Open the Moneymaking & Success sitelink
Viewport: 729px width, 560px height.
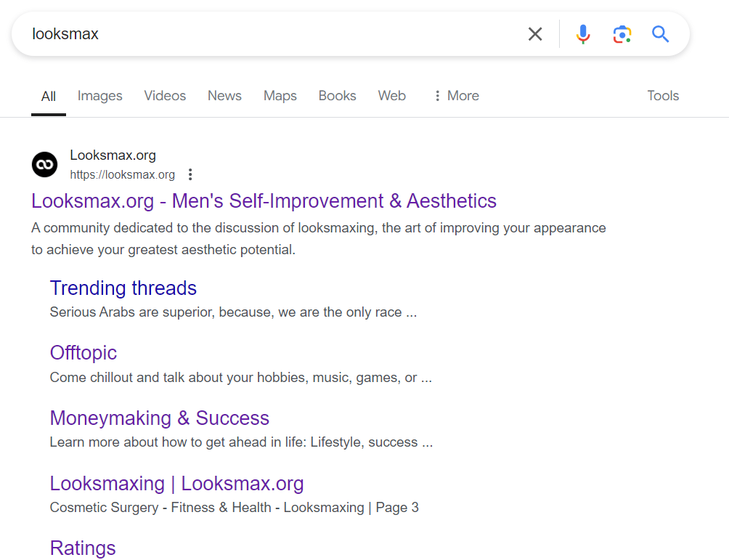tap(159, 418)
